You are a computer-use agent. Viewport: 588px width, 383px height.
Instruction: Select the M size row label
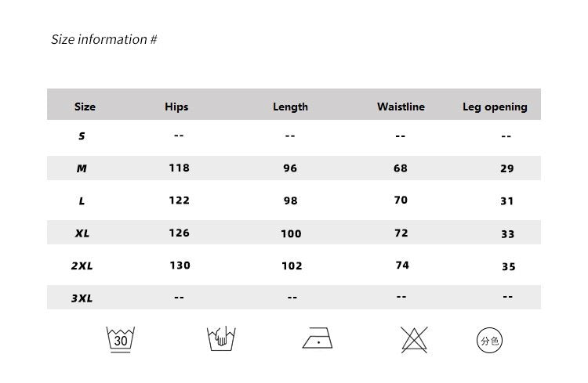click(x=82, y=168)
